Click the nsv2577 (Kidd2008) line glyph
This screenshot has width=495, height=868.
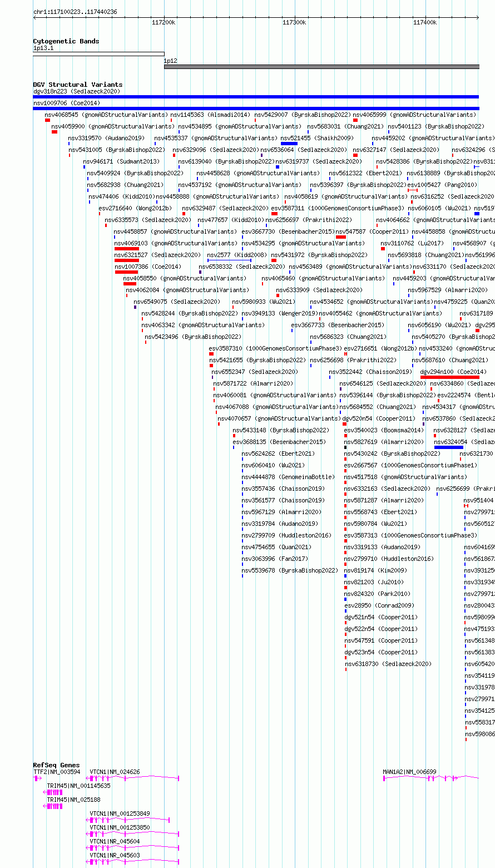pyautogui.click(x=229, y=260)
